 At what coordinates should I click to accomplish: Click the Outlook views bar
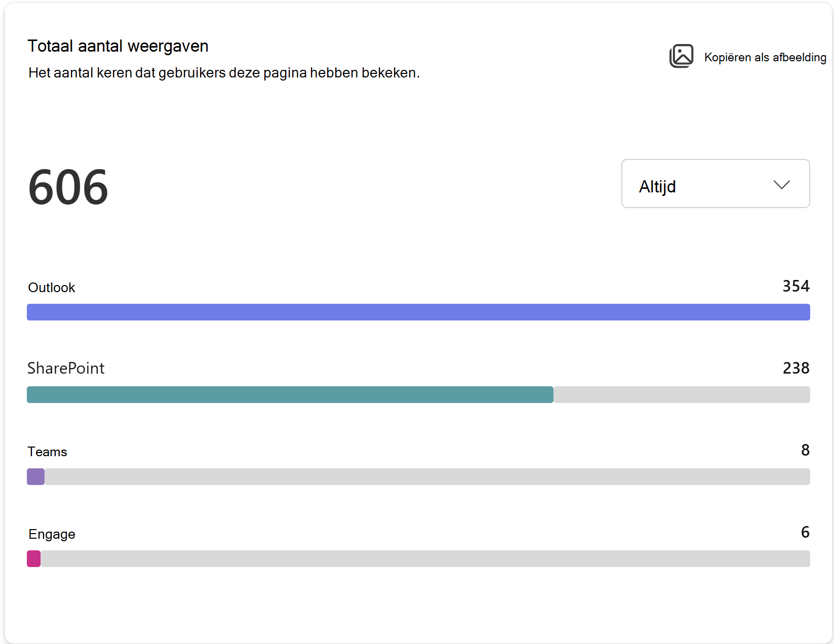click(418, 312)
